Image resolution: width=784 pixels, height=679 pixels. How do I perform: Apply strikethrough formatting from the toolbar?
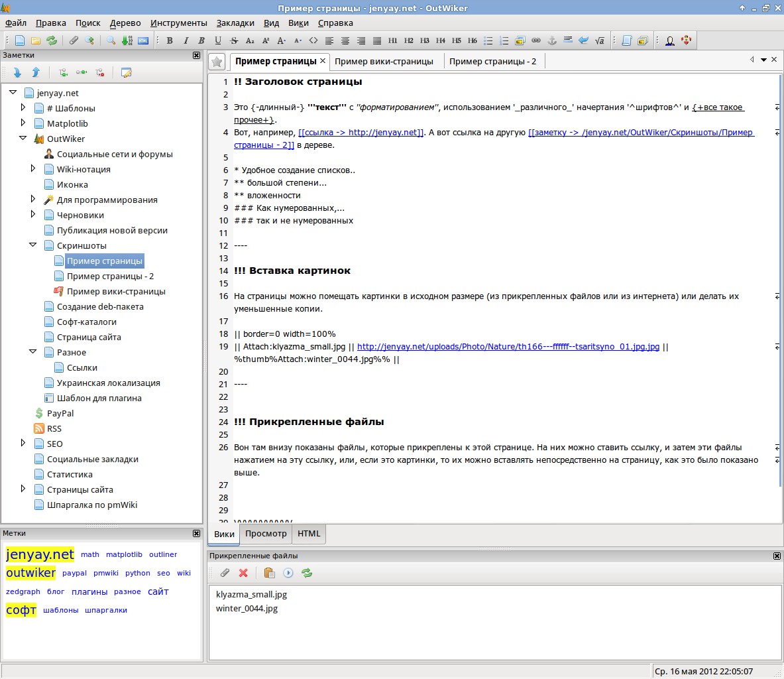coord(233,41)
